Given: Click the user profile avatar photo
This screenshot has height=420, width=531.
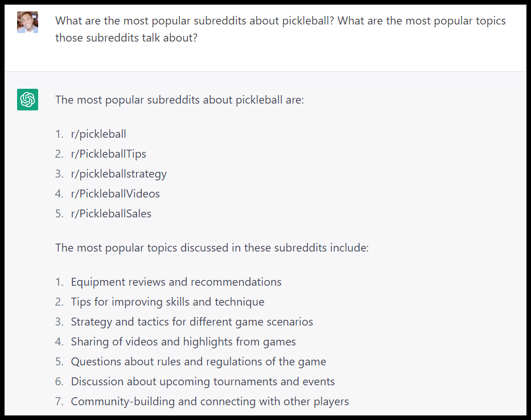Looking at the screenshot, I should [x=27, y=22].
